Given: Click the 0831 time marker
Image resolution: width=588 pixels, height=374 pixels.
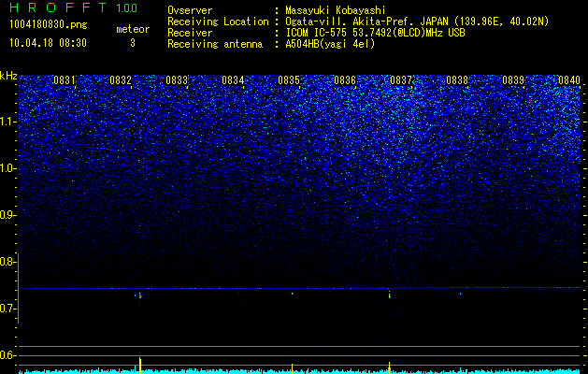Looking at the screenshot, I should point(65,80).
